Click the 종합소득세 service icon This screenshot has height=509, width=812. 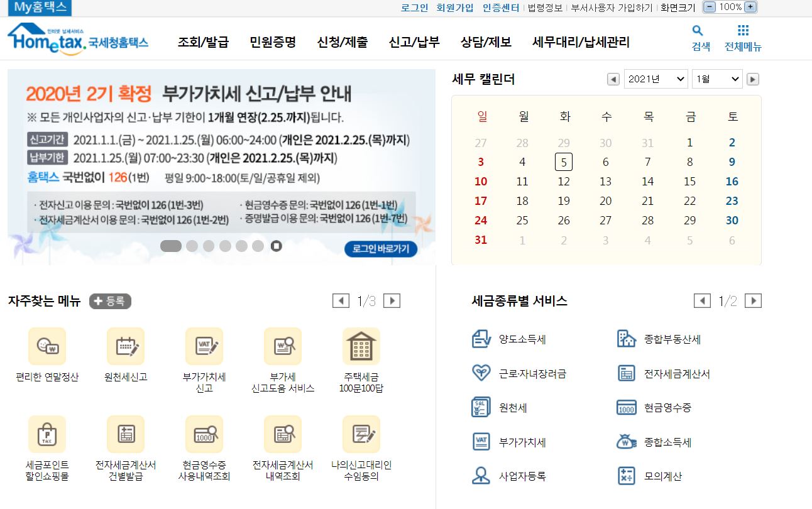627,442
